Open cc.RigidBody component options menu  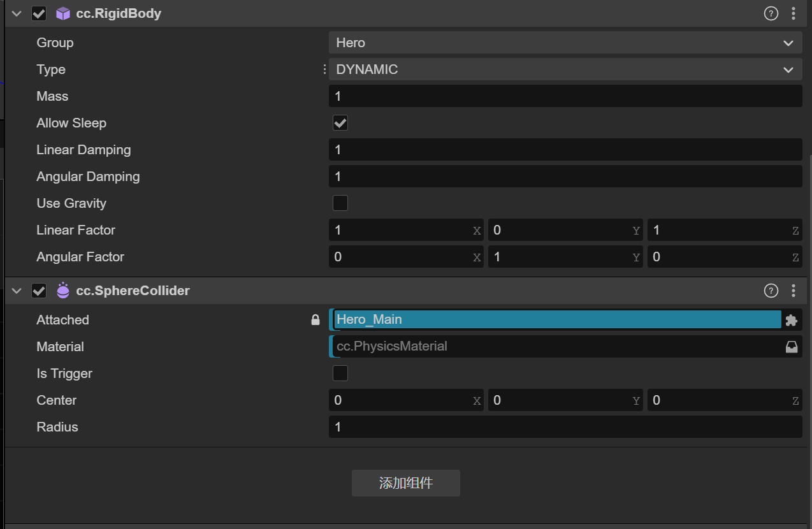click(x=794, y=13)
